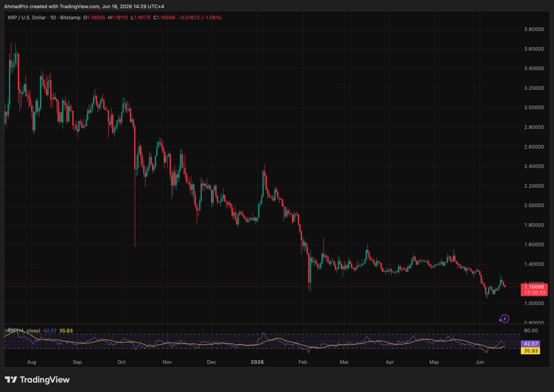Image resolution: width=554 pixels, height=392 pixels.
Task: Click the header high value H1.19115
Action: click(x=118, y=17)
